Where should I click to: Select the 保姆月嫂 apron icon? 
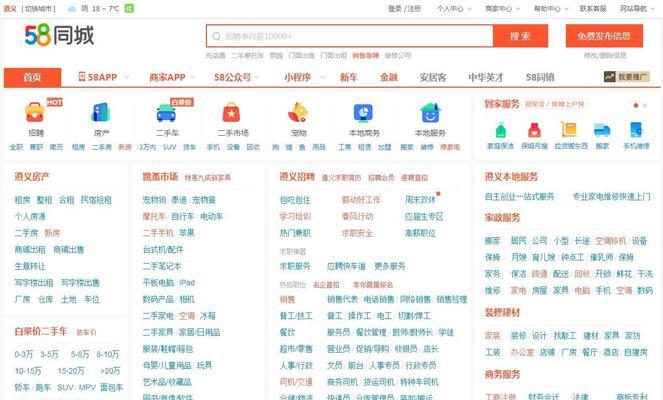tap(534, 130)
